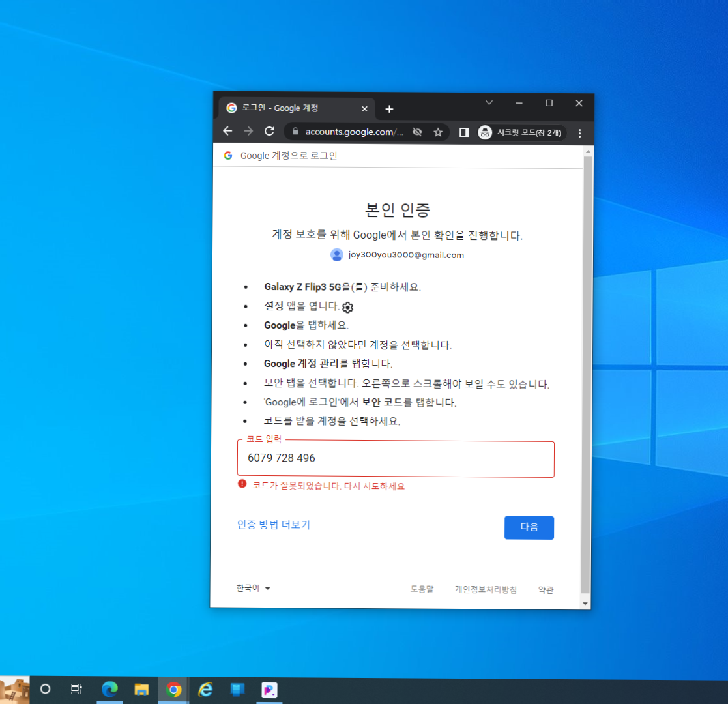This screenshot has height=704, width=728.
Task: Open 인증 방법 더보기 for more verification methods
Action: [274, 524]
